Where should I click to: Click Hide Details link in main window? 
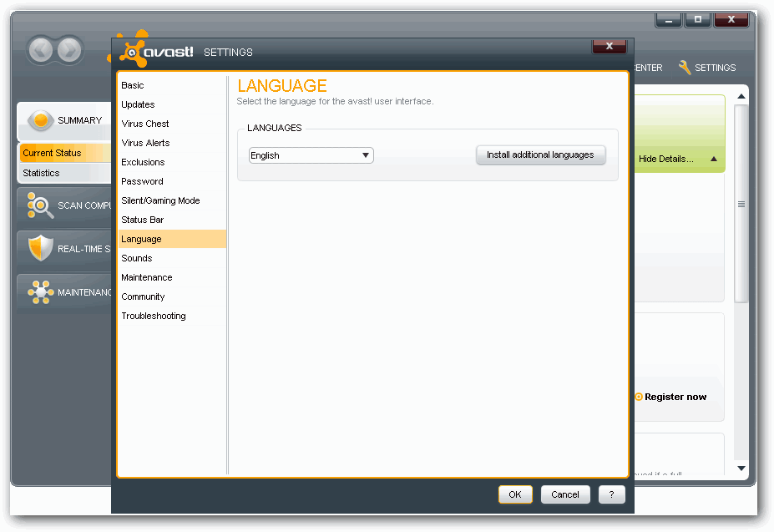click(666, 159)
